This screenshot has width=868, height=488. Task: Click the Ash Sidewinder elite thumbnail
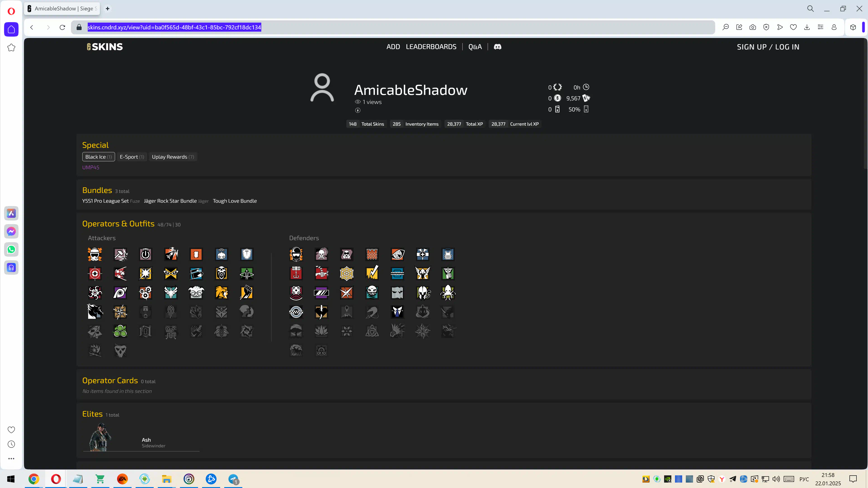coord(100,437)
